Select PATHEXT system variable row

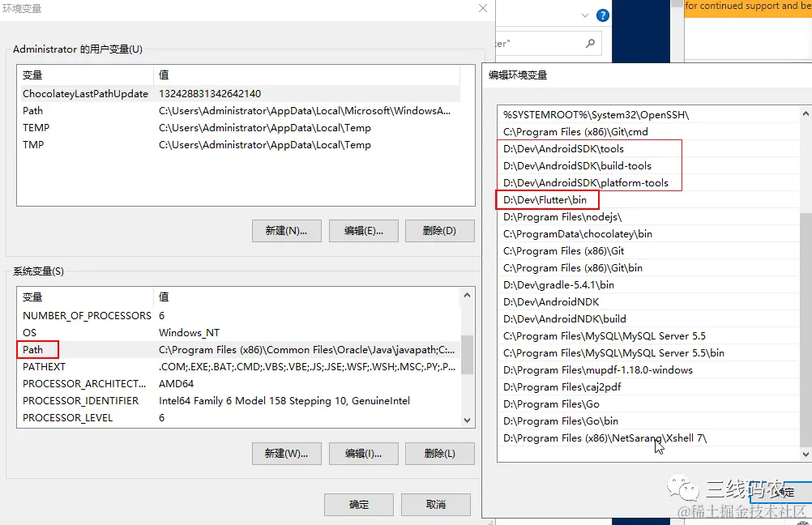coord(238,367)
